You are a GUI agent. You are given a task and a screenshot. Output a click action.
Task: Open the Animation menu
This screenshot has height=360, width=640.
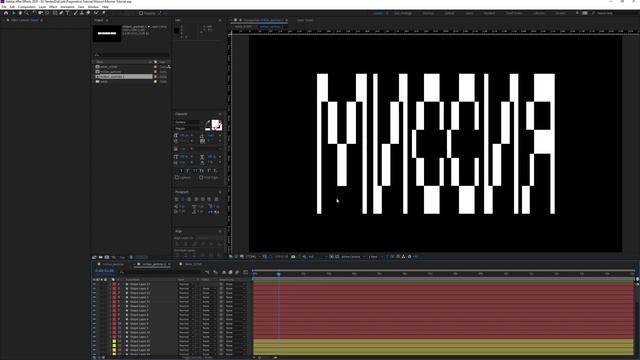click(67, 7)
